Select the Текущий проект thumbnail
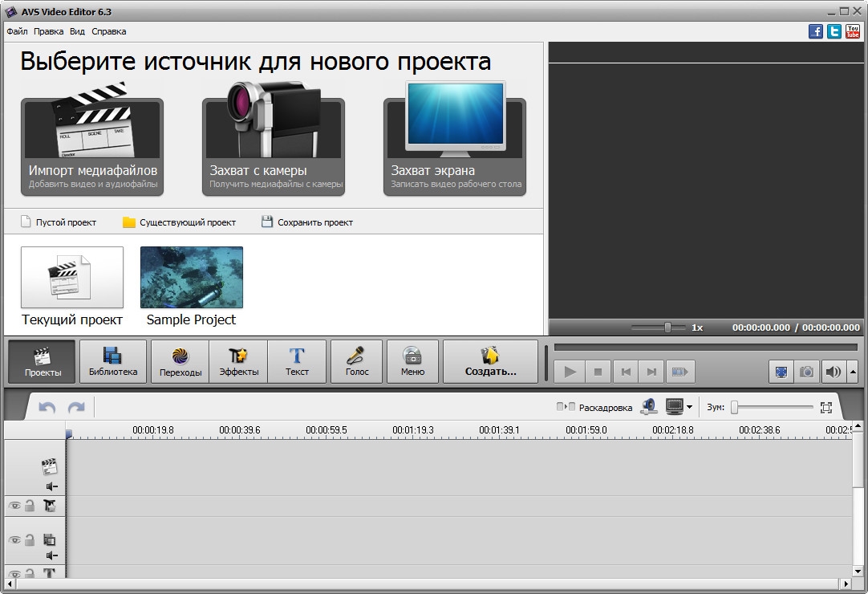Screen dimensions: 868x594 (x=72, y=277)
